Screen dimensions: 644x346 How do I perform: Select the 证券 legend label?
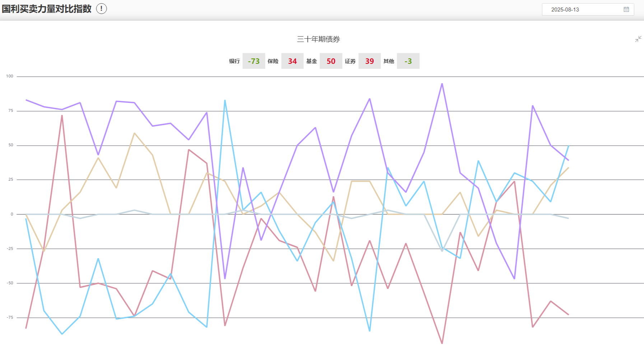tap(350, 61)
